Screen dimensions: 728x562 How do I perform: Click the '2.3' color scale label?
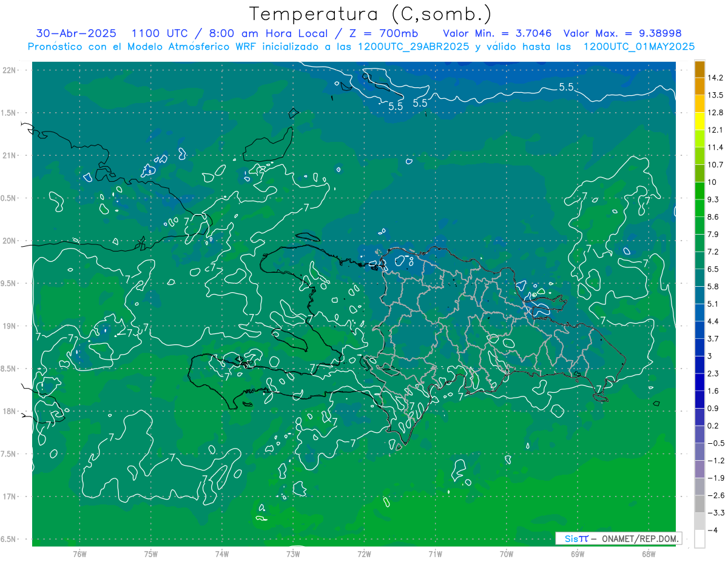click(x=713, y=373)
